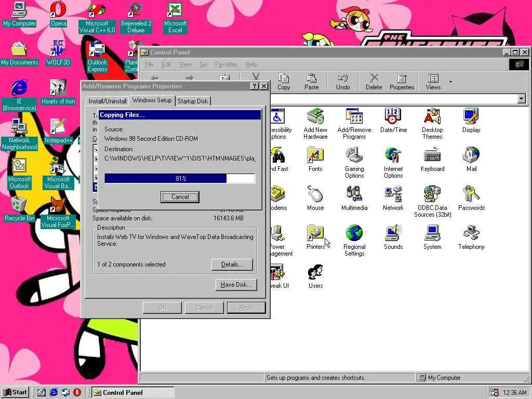Open the Multimedia icon
The width and height of the screenshot is (532, 399).
coord(354,198)
